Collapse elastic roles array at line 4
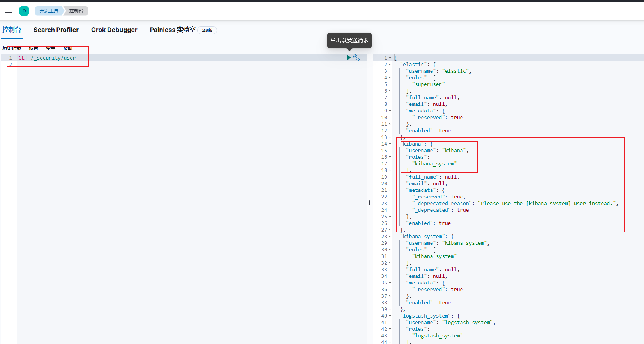This screenshot has width=644, height=344. [x=390, y=78]
